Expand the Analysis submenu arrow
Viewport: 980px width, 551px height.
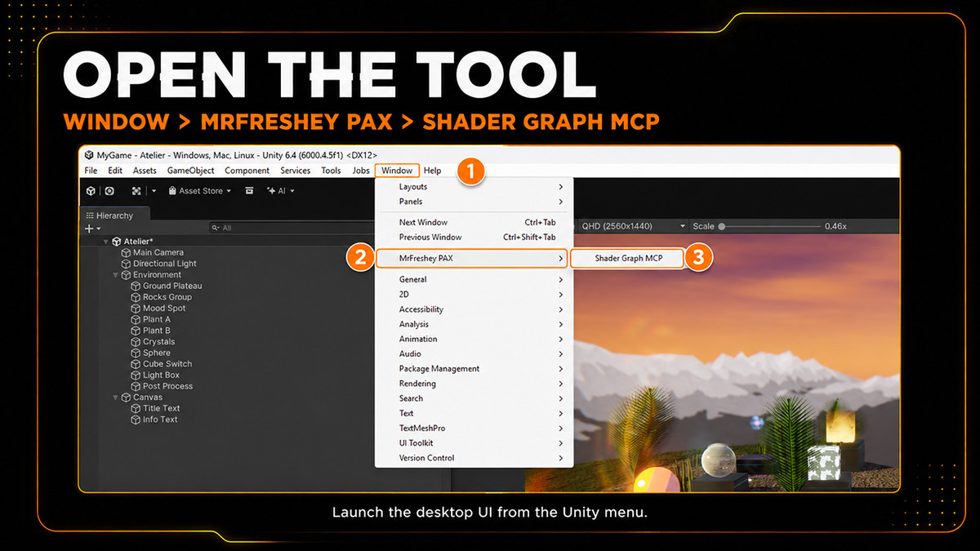pyautogui.click(x=560, y=324)
